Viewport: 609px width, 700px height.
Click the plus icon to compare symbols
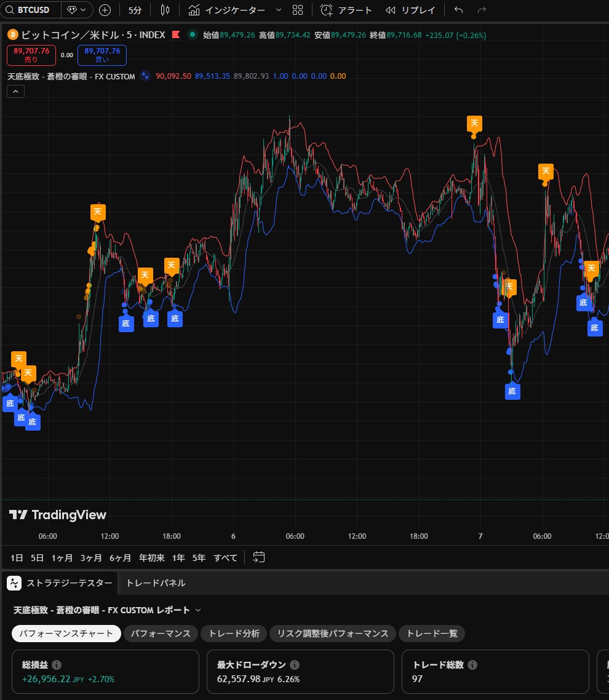tap(105, 10)
